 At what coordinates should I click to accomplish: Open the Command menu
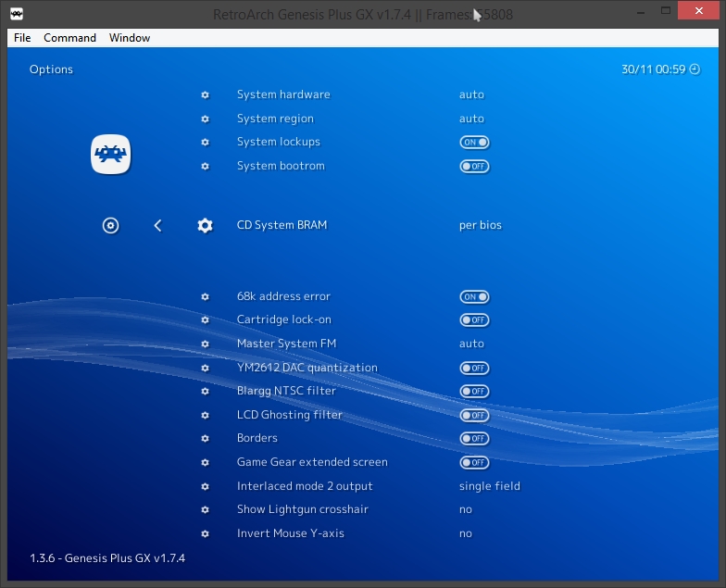click(70, 38)
